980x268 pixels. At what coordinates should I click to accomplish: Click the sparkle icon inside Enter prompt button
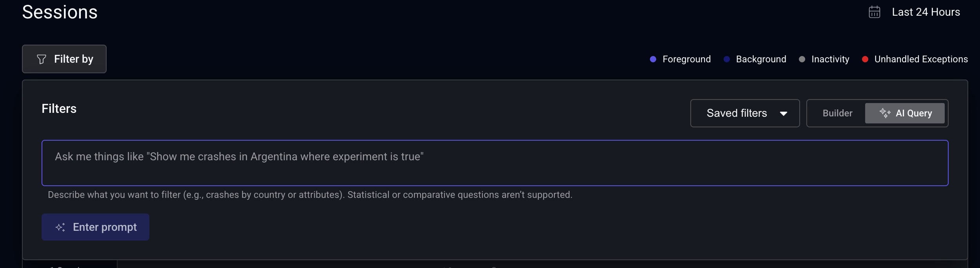[x=60, y=227]
